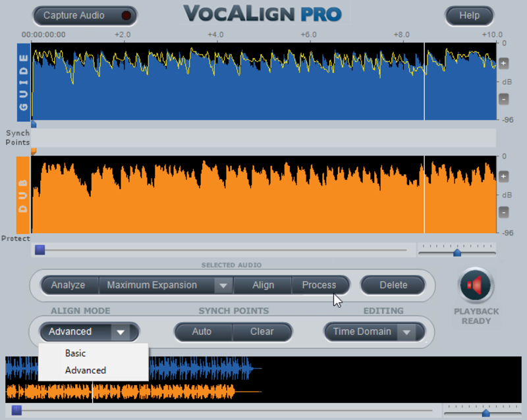Run Process on selected audio
Viewport: 527px width, 420px height.
tap(320, 285)
